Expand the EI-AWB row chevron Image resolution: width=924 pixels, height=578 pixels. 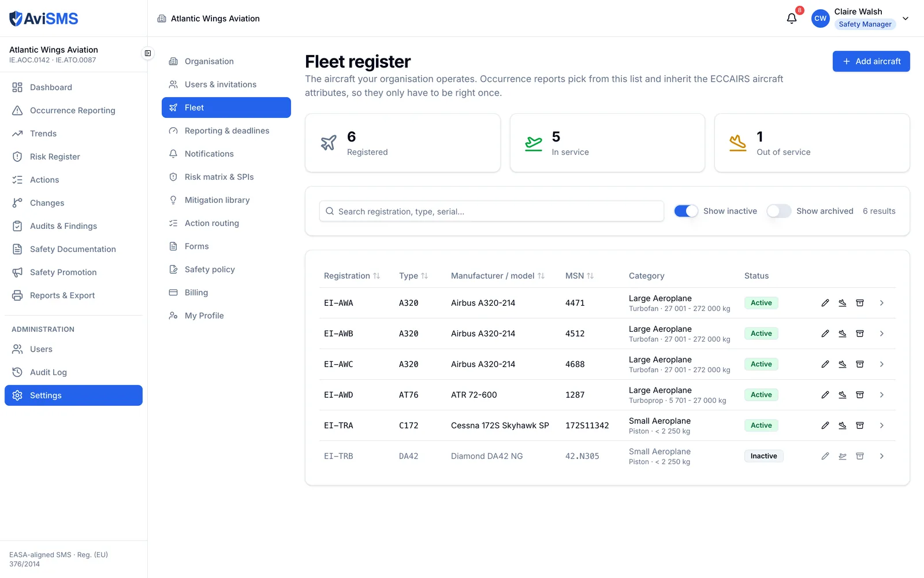point(882,334)
